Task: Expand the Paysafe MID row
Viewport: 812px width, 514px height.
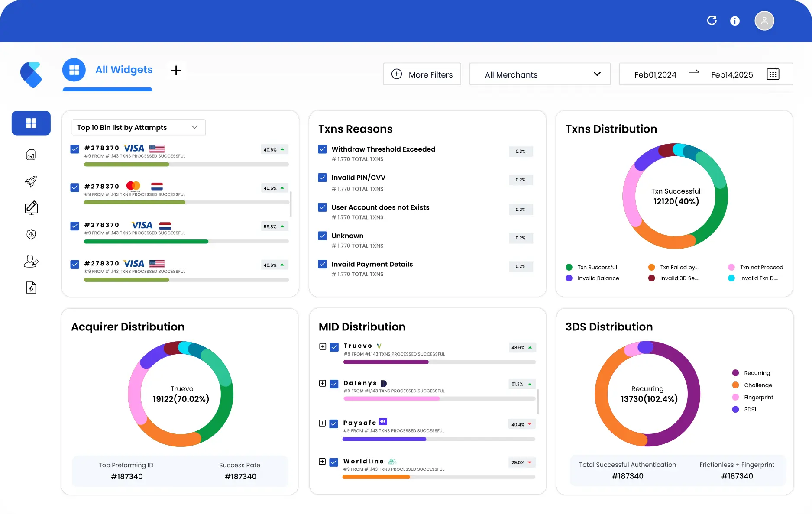Action: (322, 423)
